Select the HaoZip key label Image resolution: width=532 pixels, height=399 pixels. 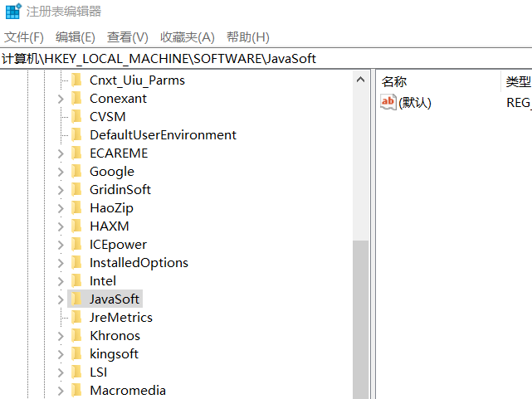[111, 208]
